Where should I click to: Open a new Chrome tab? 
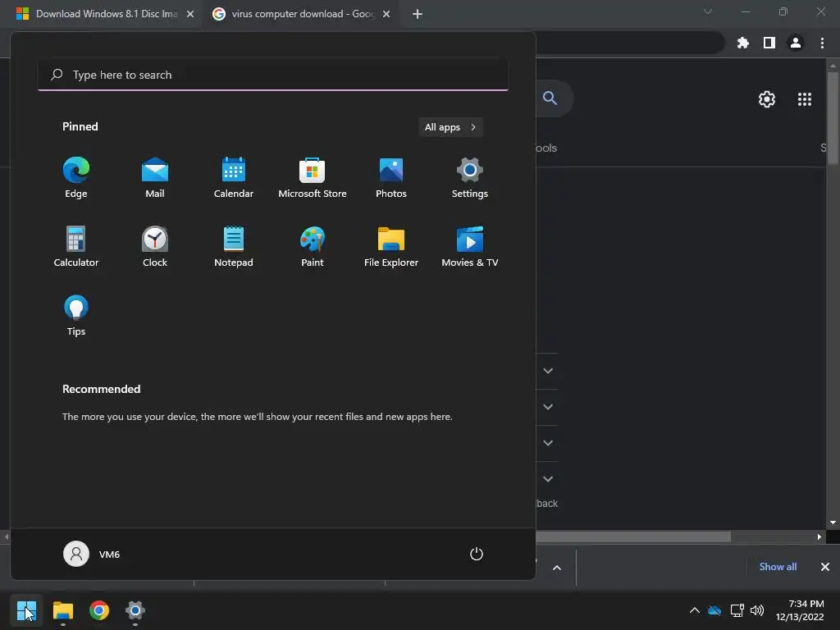(x=418, y=14)
